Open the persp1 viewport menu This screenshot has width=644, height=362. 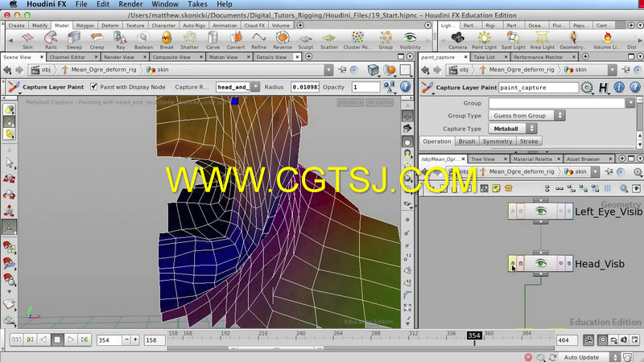coord(350,102)
